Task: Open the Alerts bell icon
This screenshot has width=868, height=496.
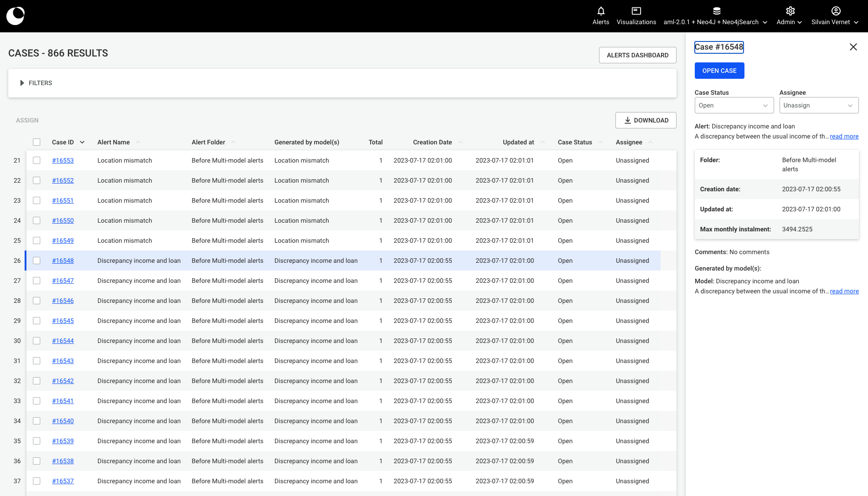Action: [x=600, y=11]
